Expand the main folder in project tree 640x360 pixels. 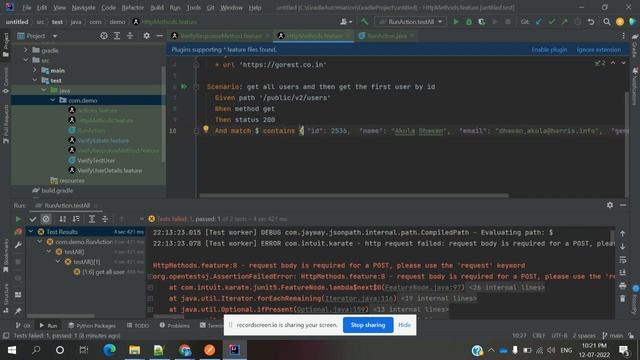pyautogui.click(x=35, y=70)
